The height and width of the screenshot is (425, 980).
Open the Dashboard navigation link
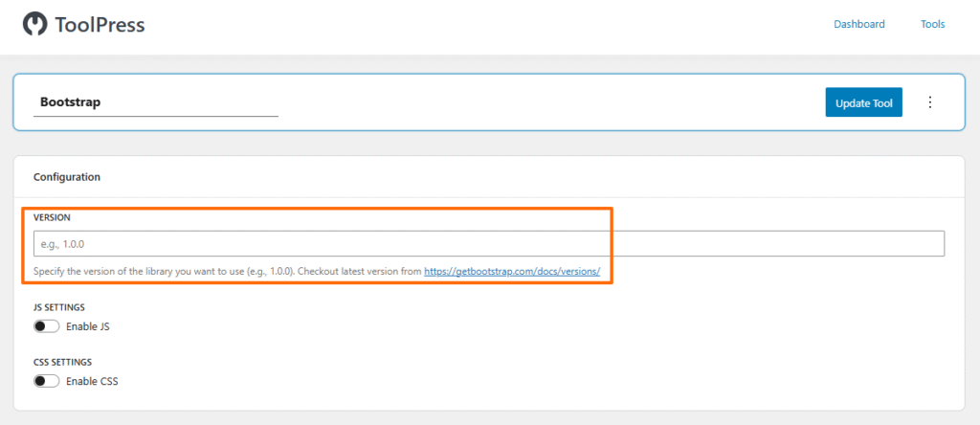coord(859,24)
